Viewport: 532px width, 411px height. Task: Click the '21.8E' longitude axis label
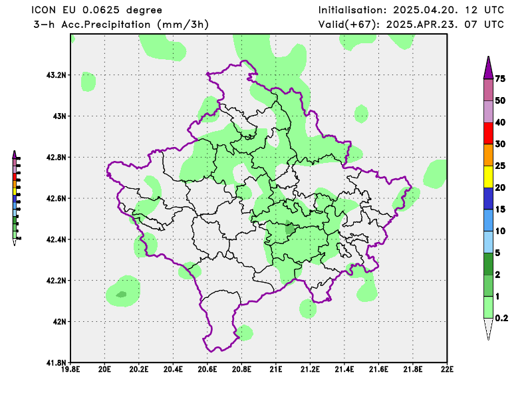point(413,369)
